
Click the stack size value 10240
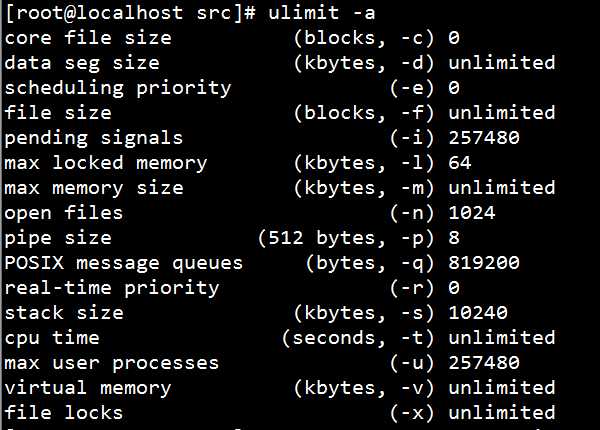[x=478, y=313]
